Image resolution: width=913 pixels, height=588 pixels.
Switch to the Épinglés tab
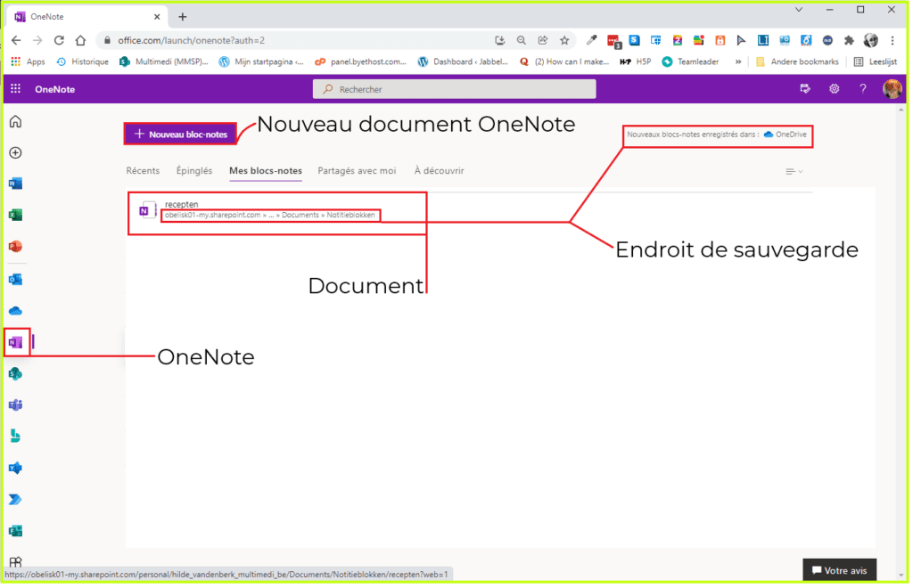click(193, 171)
